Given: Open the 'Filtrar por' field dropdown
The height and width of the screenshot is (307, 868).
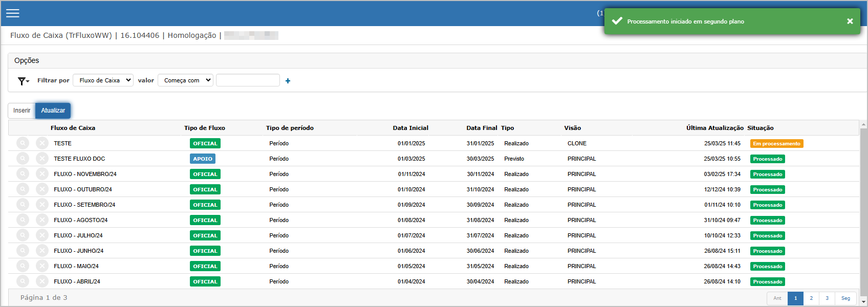Looking at the screenshot, I should (x=103, y=80).
